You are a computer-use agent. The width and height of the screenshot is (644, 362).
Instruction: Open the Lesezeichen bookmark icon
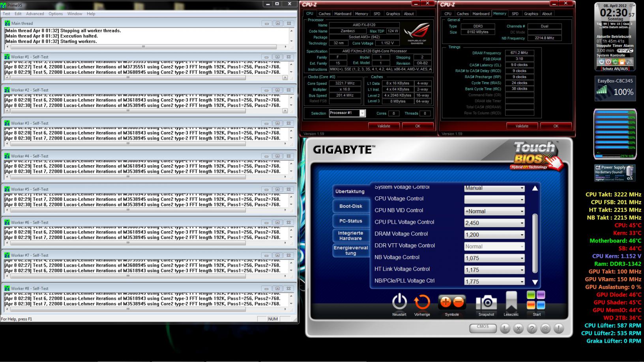coord(511,301)
